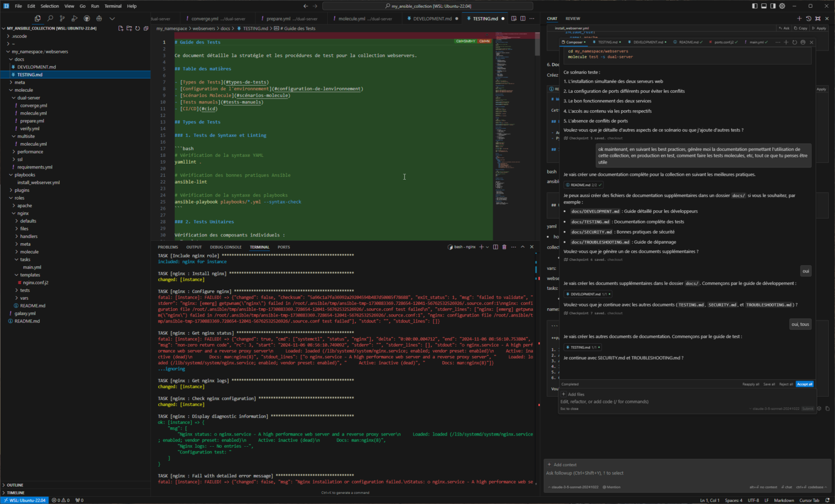Expand more activity bar views chevron
835x504 pixels.
(x=112, y=18)
